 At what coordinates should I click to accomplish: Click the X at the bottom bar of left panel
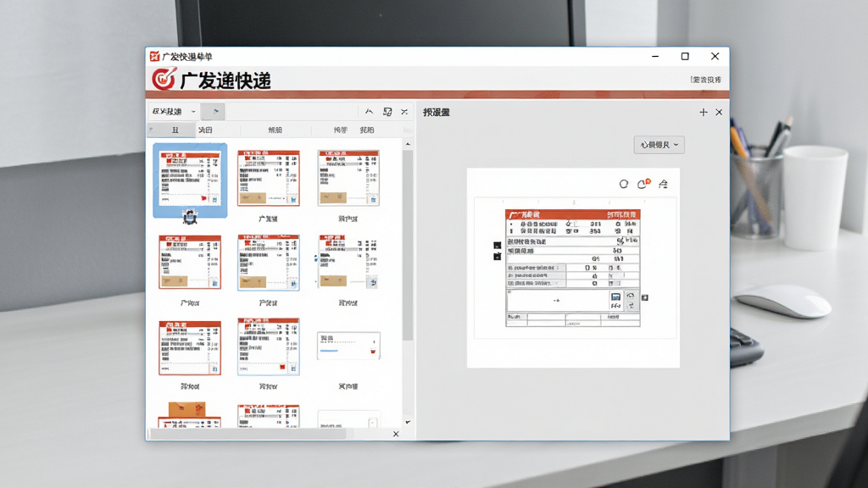tap(396, 434)
